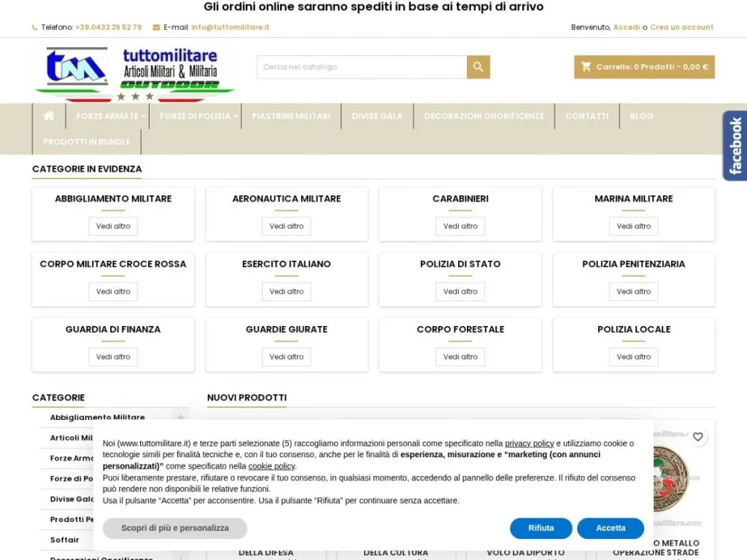Click the phone number link
This screenshot has width=747, height=560.
[109, 27]
